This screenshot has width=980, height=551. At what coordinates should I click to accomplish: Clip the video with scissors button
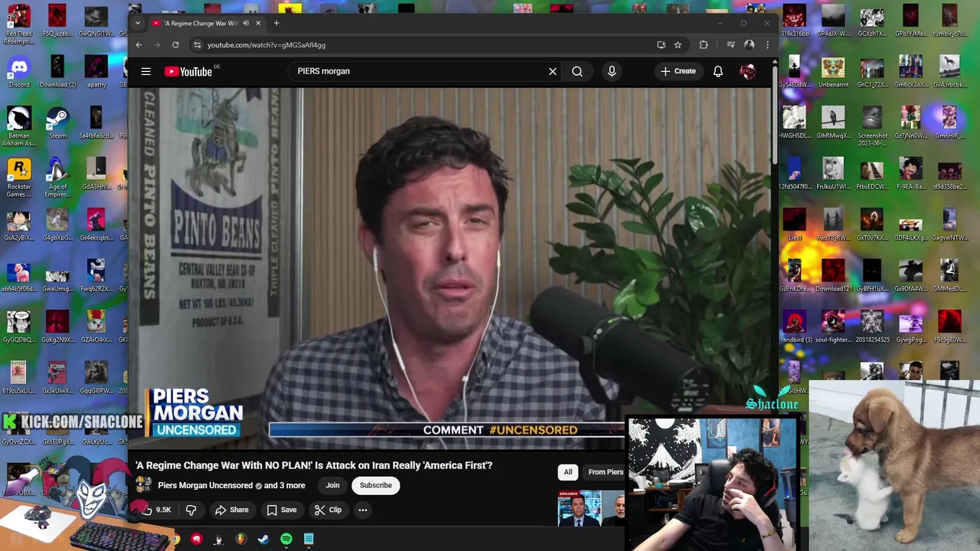[x=328, y=510]
